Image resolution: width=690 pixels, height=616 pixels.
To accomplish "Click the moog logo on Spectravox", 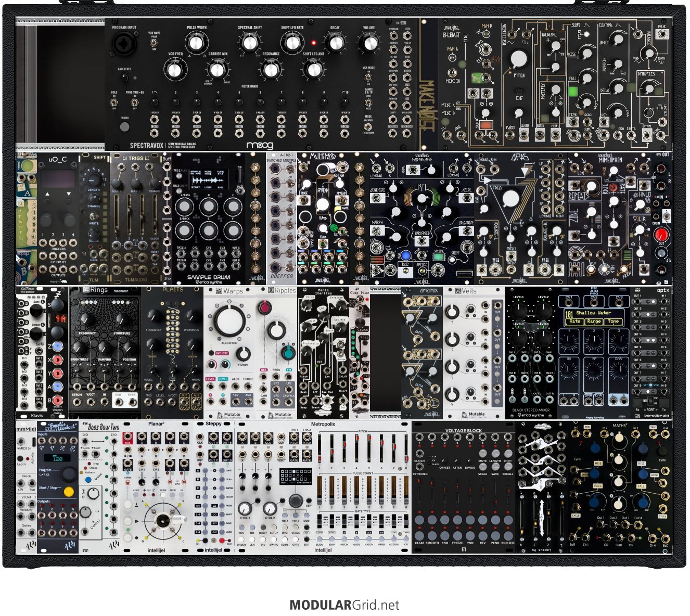I will pyautogui.click(x=259, y=145).
